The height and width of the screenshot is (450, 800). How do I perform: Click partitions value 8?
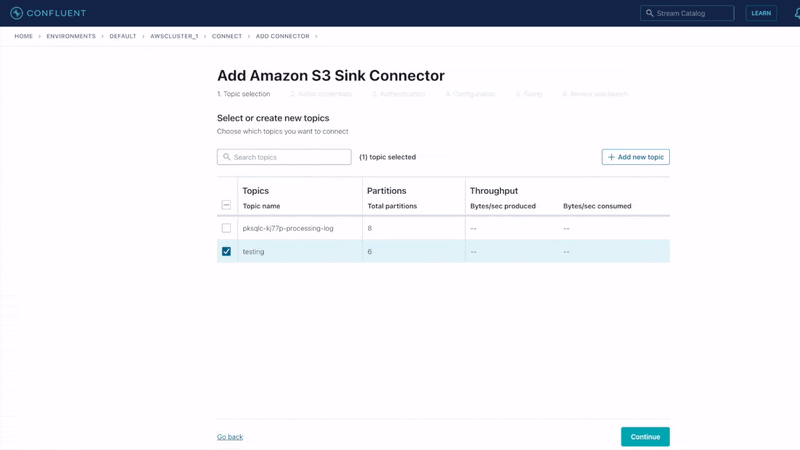pos(369,228)
